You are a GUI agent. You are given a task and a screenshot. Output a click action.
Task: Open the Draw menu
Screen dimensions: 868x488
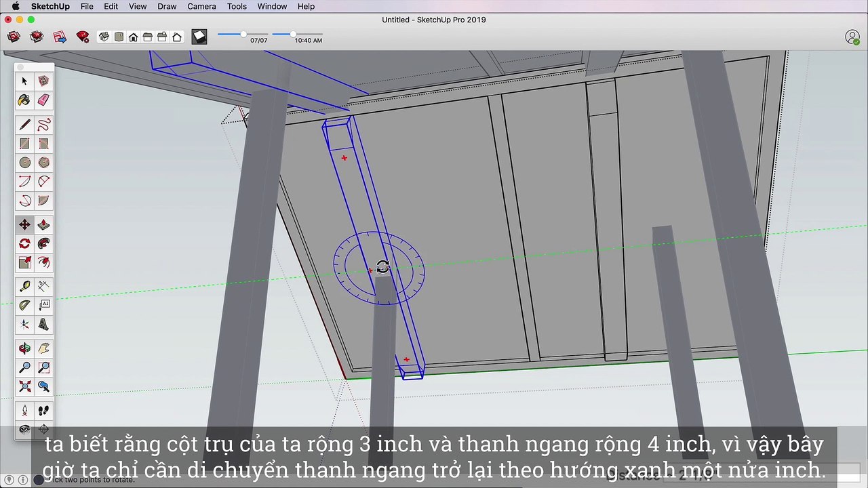(167, 6)
